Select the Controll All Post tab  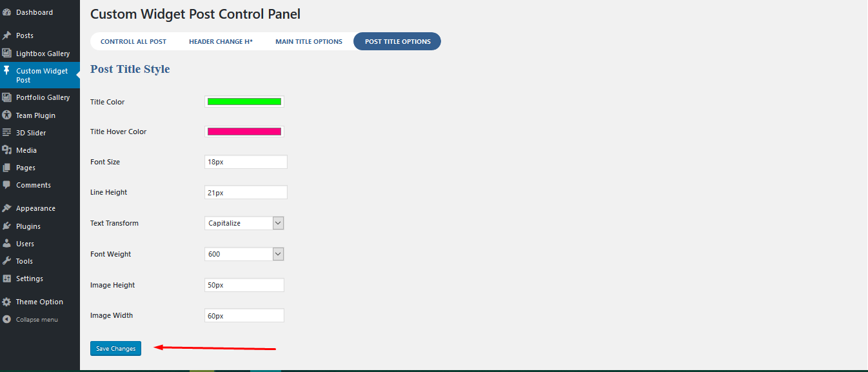click(x=133, y=41)
